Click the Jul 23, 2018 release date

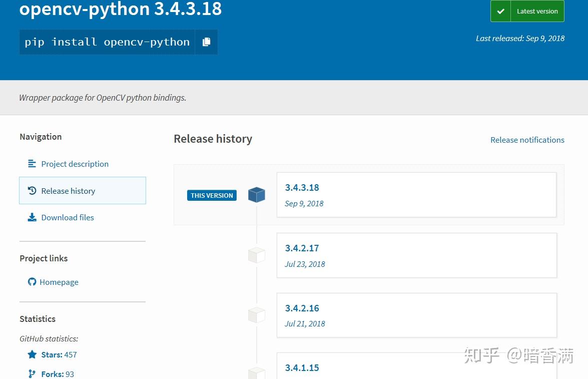pyautogui.click(x=305, y=264)
